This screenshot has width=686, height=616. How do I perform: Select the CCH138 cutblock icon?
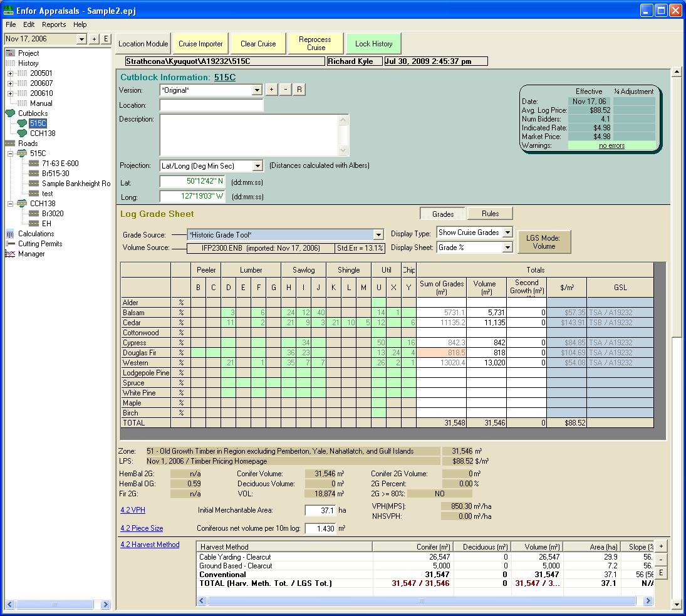click(22, 133)
